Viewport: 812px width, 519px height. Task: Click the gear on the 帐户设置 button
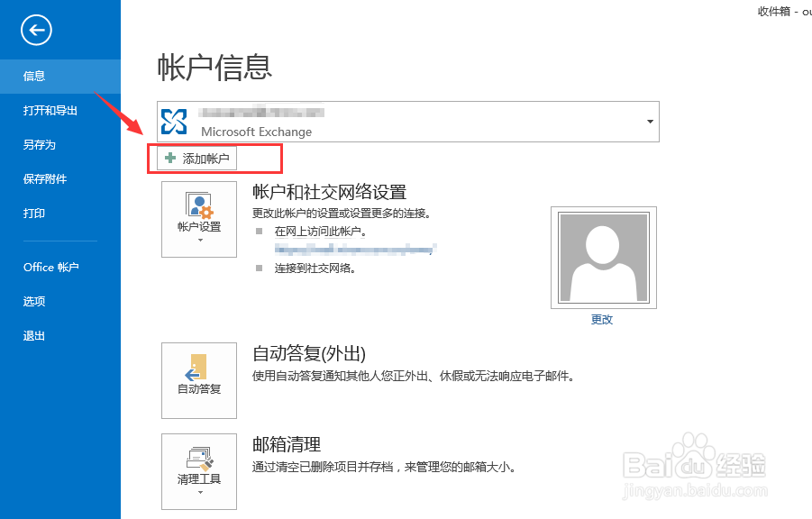[208, 210]
